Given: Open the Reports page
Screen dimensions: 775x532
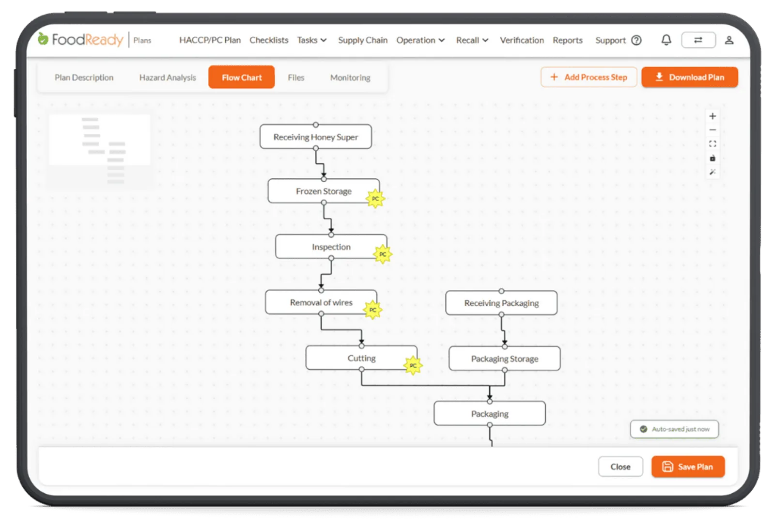Looking at the screenshot, I should click(x=568, y=40).
